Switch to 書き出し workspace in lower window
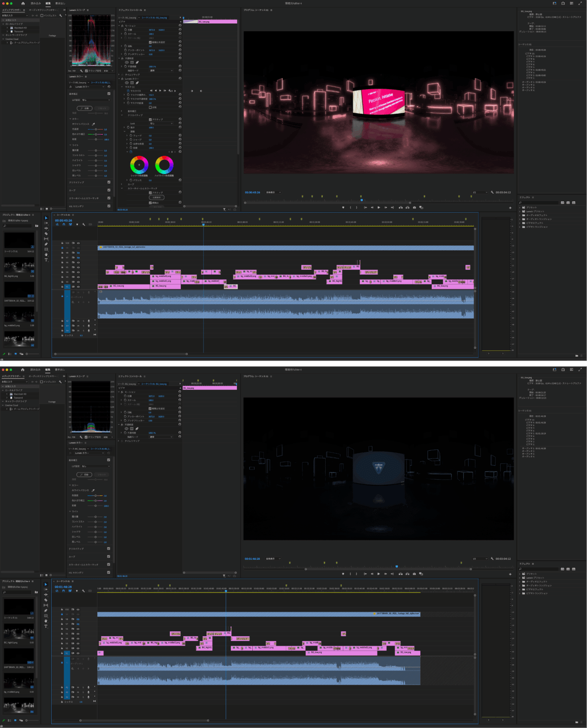This screenshot has width=587, height=728. point(60,370)
